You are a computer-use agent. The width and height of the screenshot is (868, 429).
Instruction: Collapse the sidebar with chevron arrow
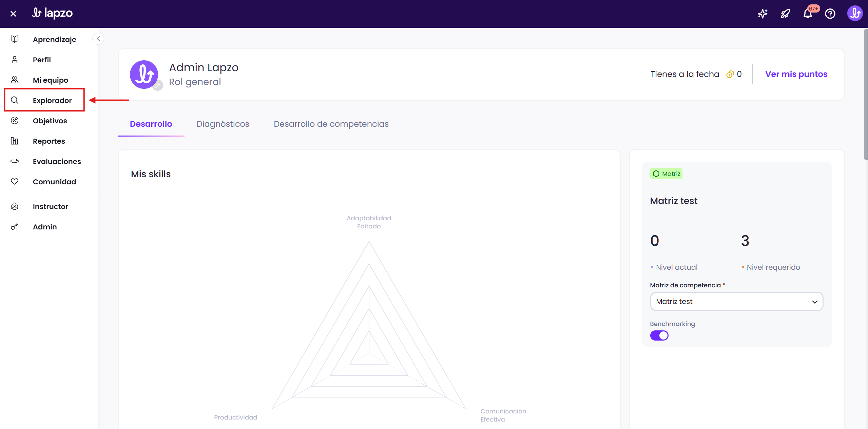pos(98,39)
